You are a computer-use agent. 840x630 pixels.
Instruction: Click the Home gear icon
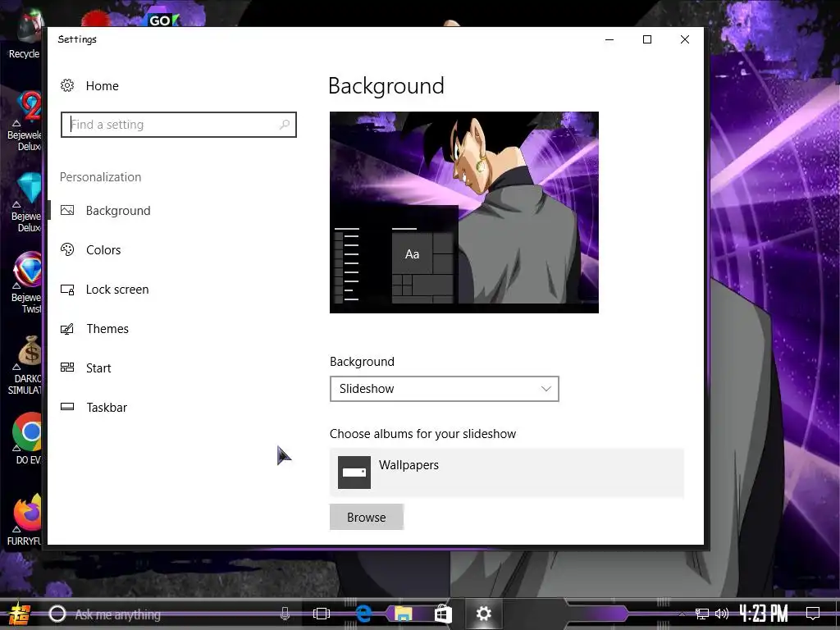[67, 85]
